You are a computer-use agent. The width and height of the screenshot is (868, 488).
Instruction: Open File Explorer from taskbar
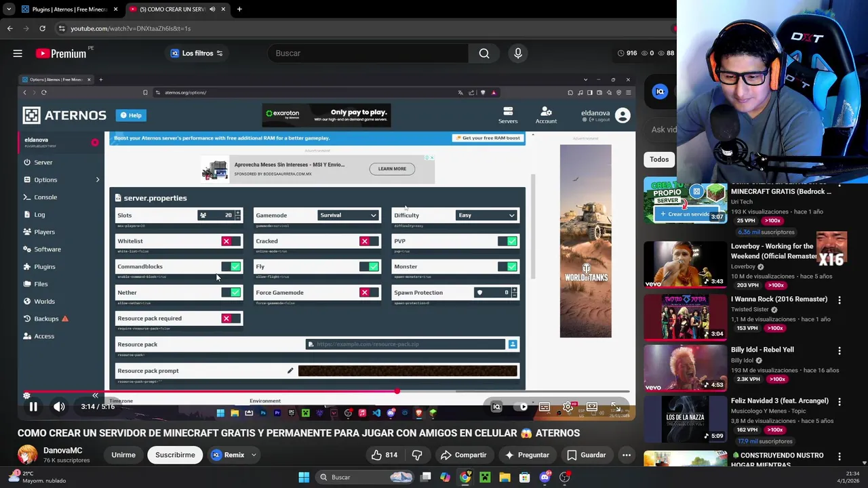point(505,477)
